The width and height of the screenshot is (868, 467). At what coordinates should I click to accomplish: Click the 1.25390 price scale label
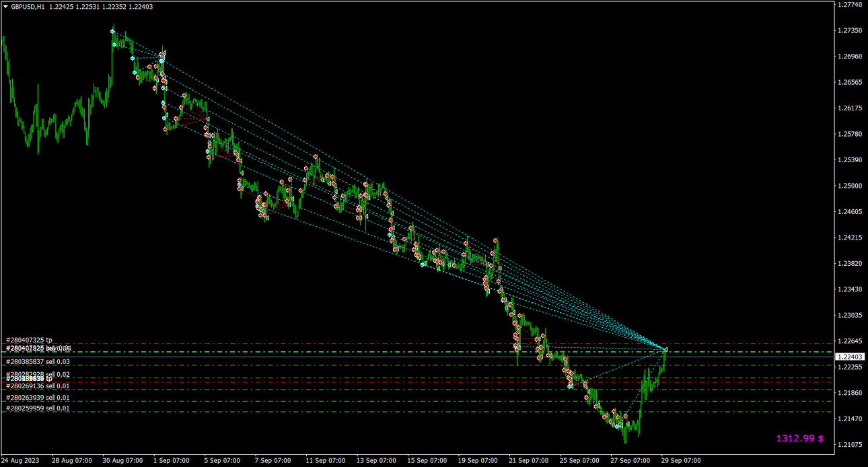tap(851, 160)
